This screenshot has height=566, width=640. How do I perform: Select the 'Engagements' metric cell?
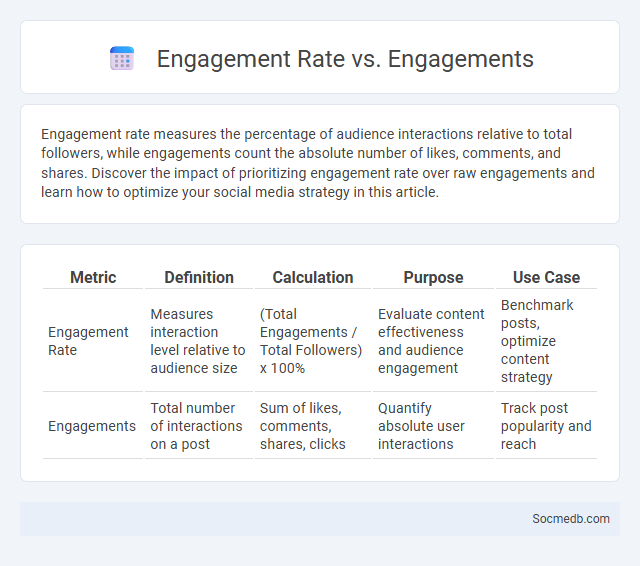click(x=93, y=426)
